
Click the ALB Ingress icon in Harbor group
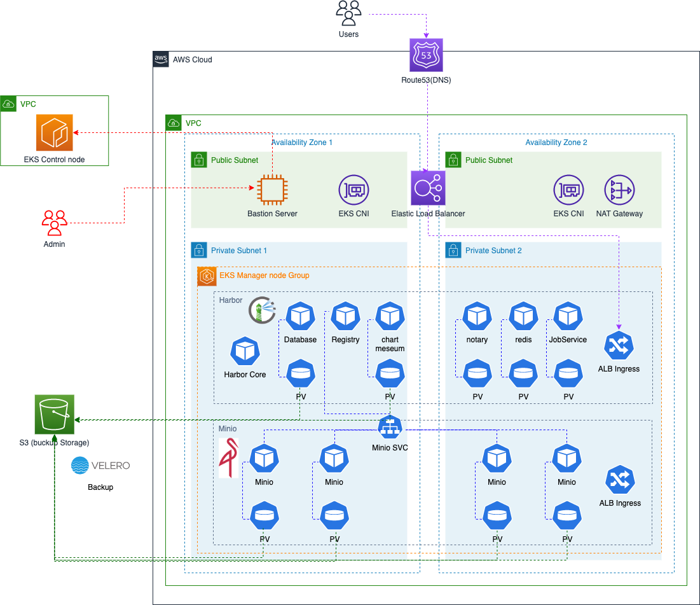(x=619, y=345)
